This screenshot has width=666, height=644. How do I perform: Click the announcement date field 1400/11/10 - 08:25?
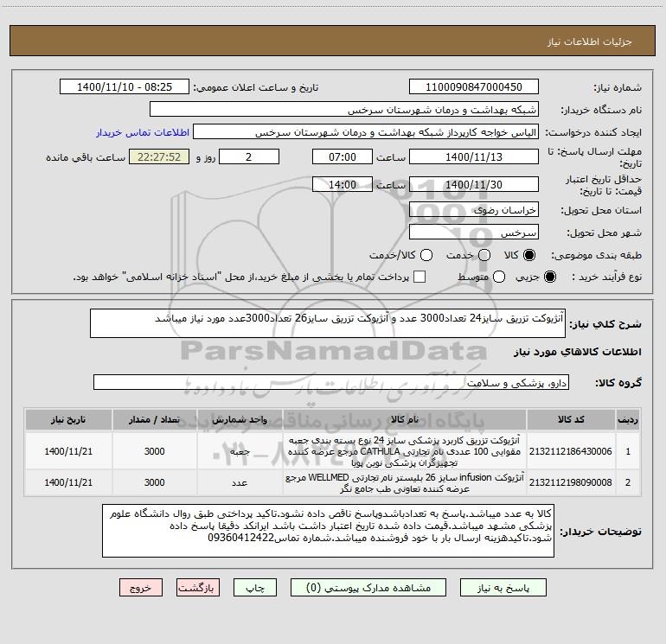coord(125,87)
